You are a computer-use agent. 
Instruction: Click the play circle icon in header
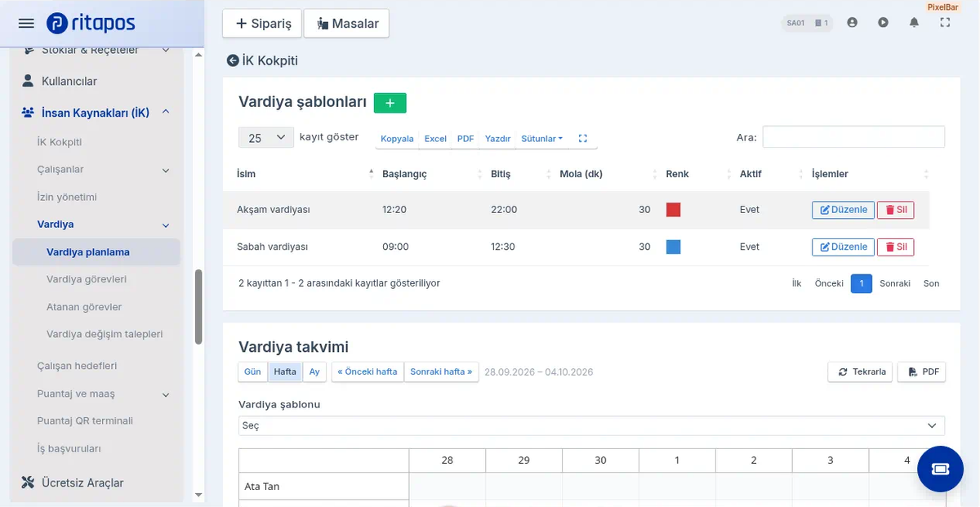pyautogui.click(x=884, y=23)
